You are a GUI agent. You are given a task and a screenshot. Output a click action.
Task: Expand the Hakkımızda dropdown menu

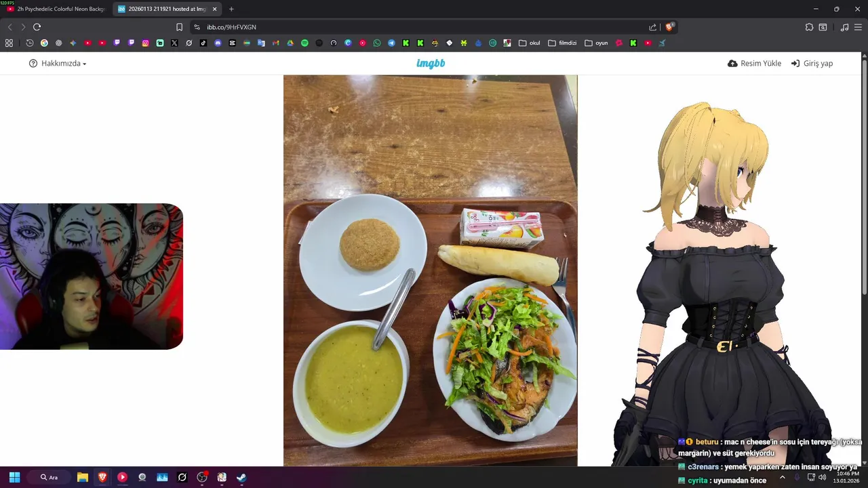[x=58, y=63]
